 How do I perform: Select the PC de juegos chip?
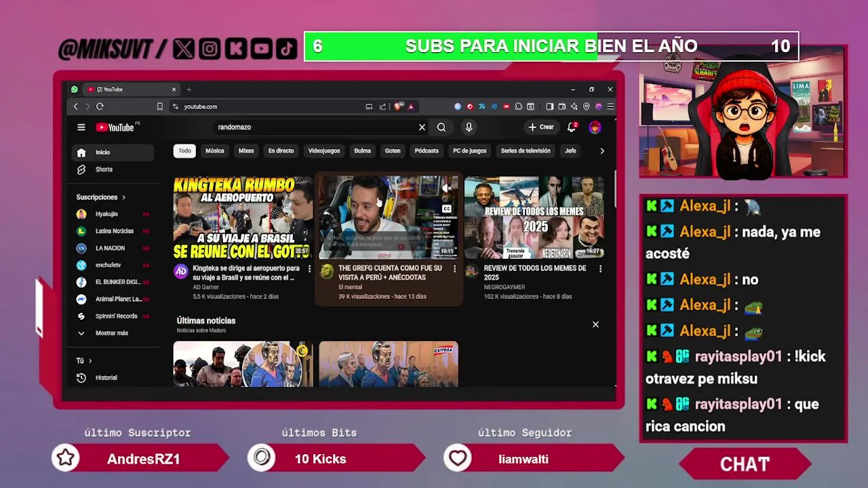point(470,150)
